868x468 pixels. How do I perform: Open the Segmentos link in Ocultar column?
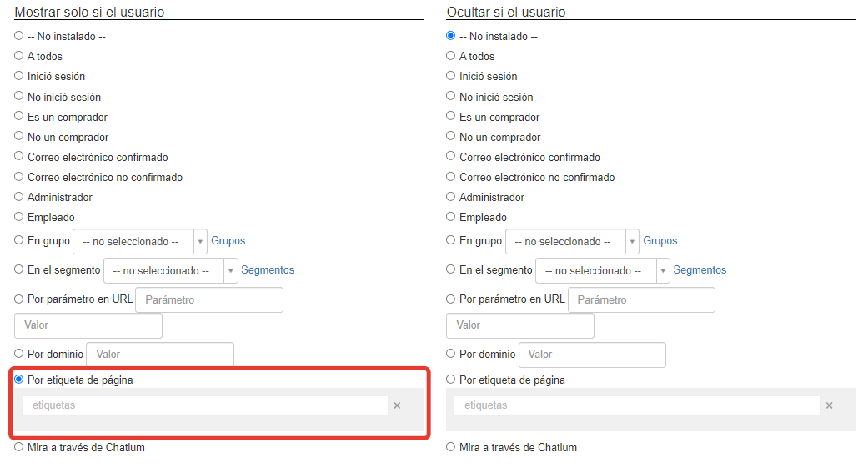tap(700, 270)
